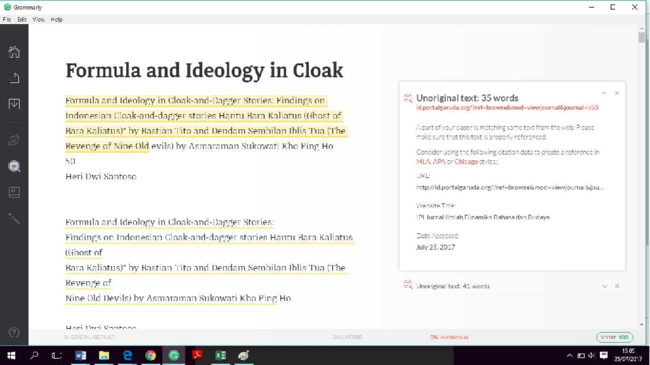Open the id.portalgaruda.org source link
Image resolution: width=650 pixels, height=365 pixels.
point(507,107)
